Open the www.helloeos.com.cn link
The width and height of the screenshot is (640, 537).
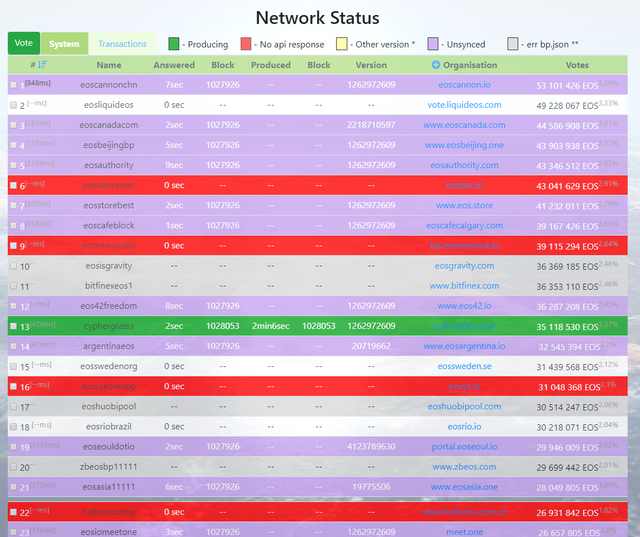point(464,512)
